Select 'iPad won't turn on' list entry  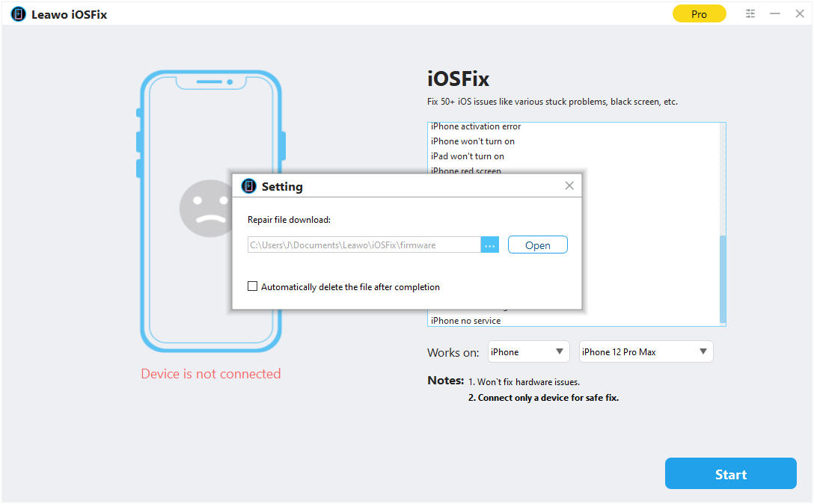[467, 156]
